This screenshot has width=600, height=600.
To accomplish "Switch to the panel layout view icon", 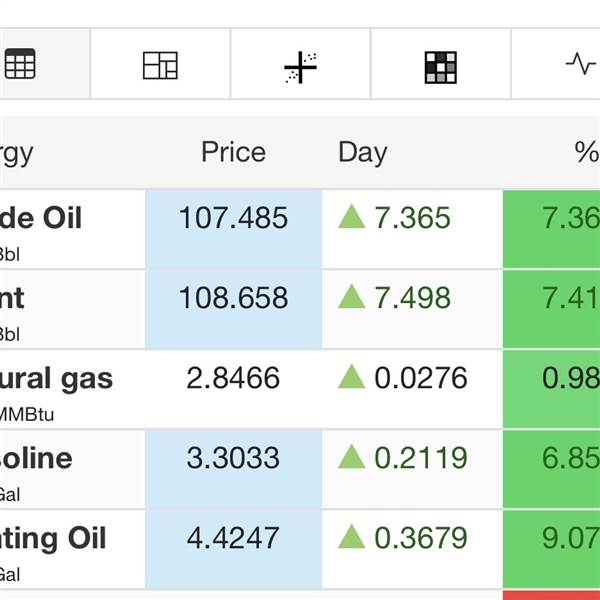I will click(160, 65).
